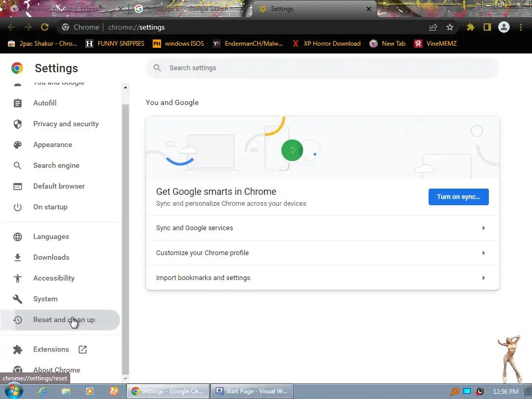Screen dimensions: 532x399
Task: Click the 12:56 PM system clock
Action: pos(506,392)
